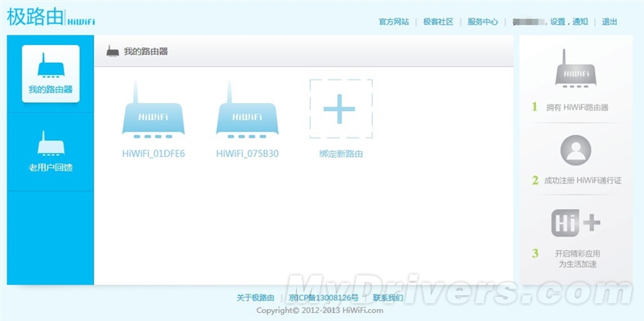The image size is (644, 321).
Task: Click small router icon in 我的路由器 header
Action: (113, 51)
